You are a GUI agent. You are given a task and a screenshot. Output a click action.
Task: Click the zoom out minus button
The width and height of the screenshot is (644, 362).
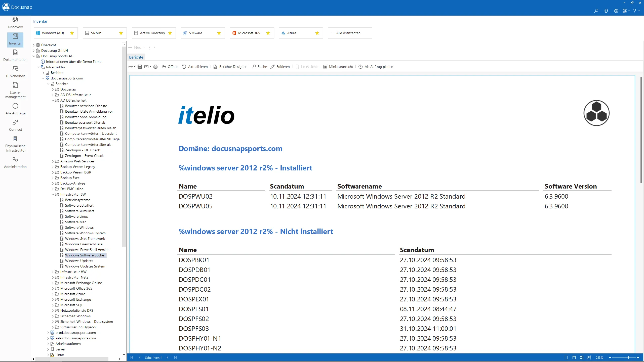(x=610, y=357)
